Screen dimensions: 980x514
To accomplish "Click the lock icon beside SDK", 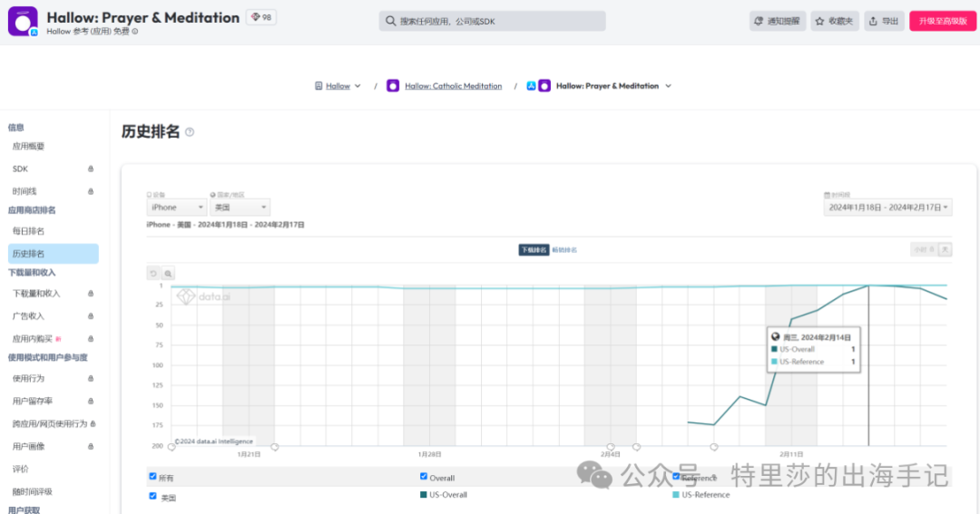I will tap(91, 169).
